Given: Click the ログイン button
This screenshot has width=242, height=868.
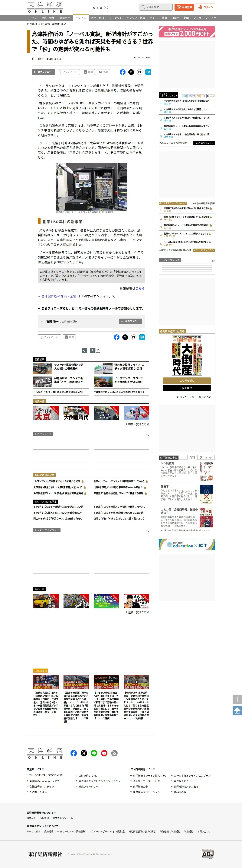Looking at the screenshot, I should click(206, 7).
